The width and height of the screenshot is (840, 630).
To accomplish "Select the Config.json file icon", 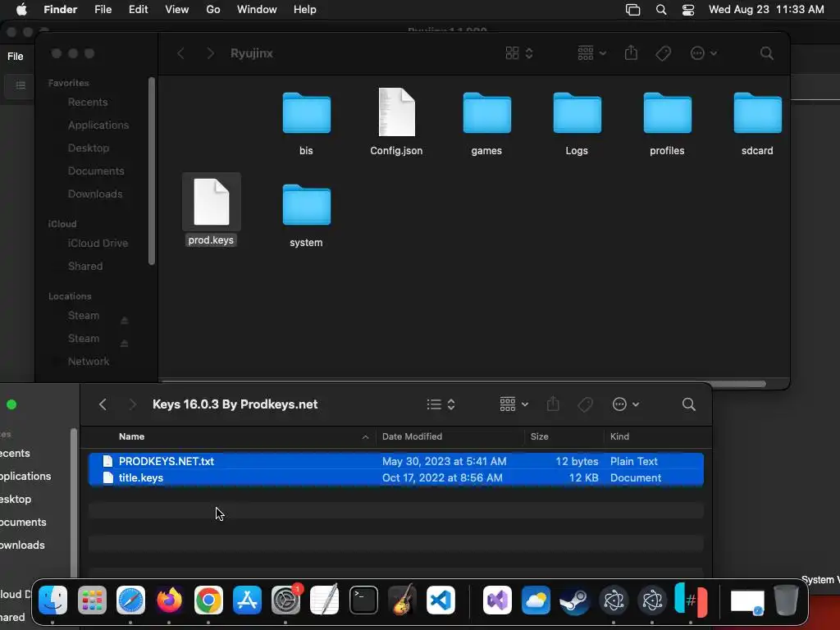I will coord(396,112).
